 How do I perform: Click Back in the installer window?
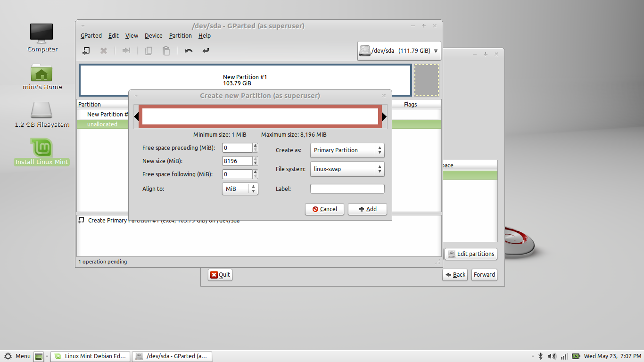[455, 275]
